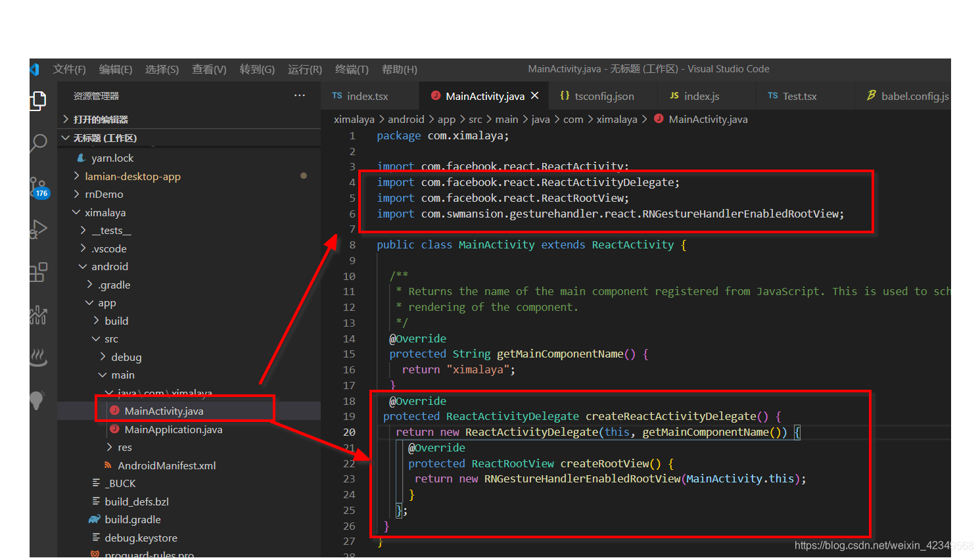Viewport: 980px width, 558px height.
Task: Click the com breadcrumb segment
Action: (573, 119)
